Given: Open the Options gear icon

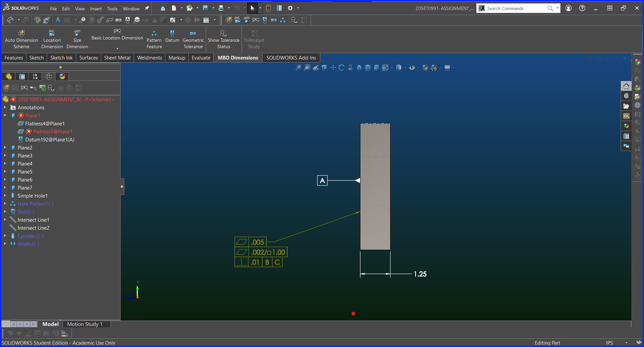Looking at the screenshot, I should (290, 8).
